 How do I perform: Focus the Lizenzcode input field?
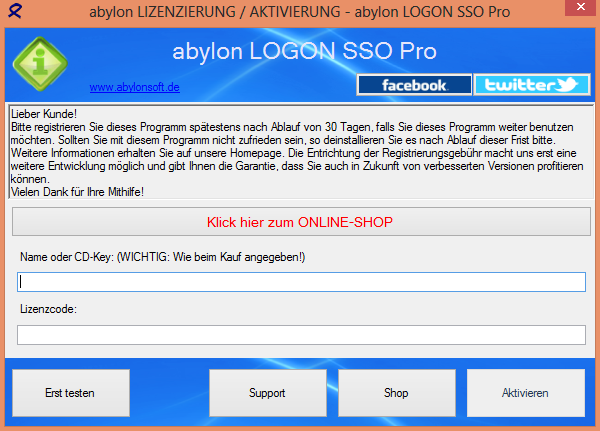click(301, 335)
